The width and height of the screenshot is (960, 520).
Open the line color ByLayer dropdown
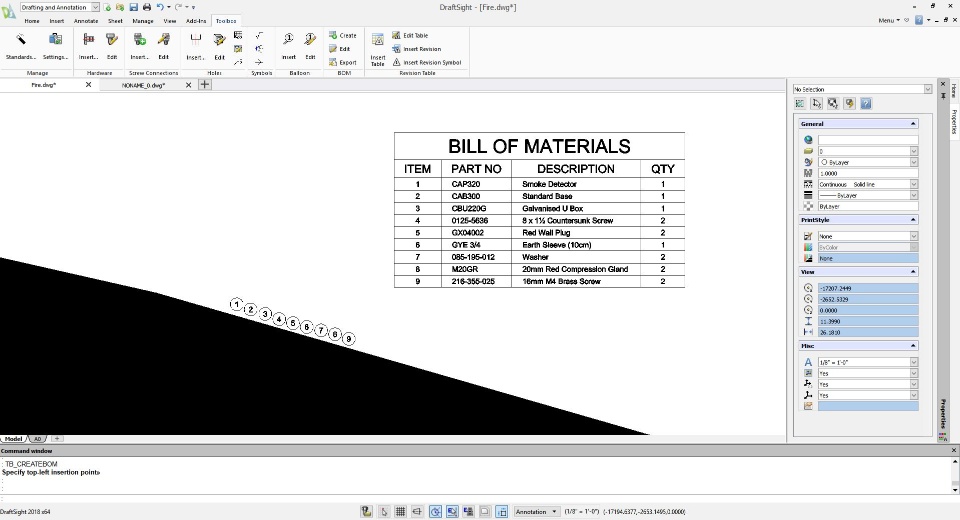coord(913,162)
